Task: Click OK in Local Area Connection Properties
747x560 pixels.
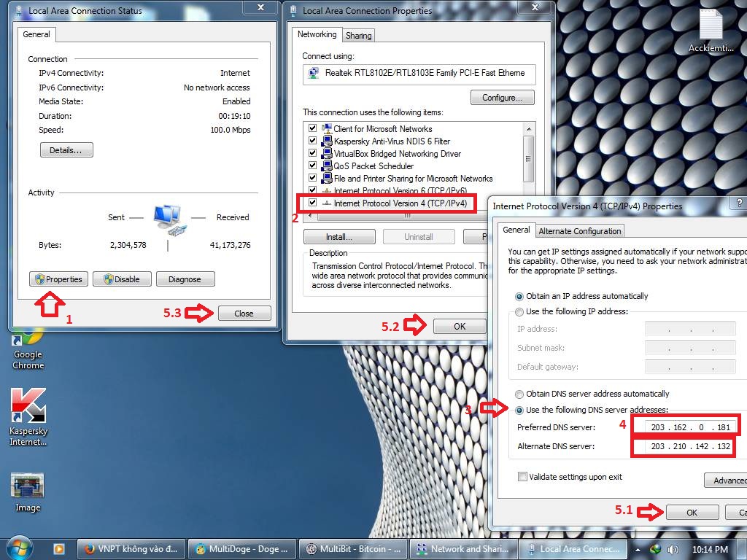Action: (x=460, y=326)
